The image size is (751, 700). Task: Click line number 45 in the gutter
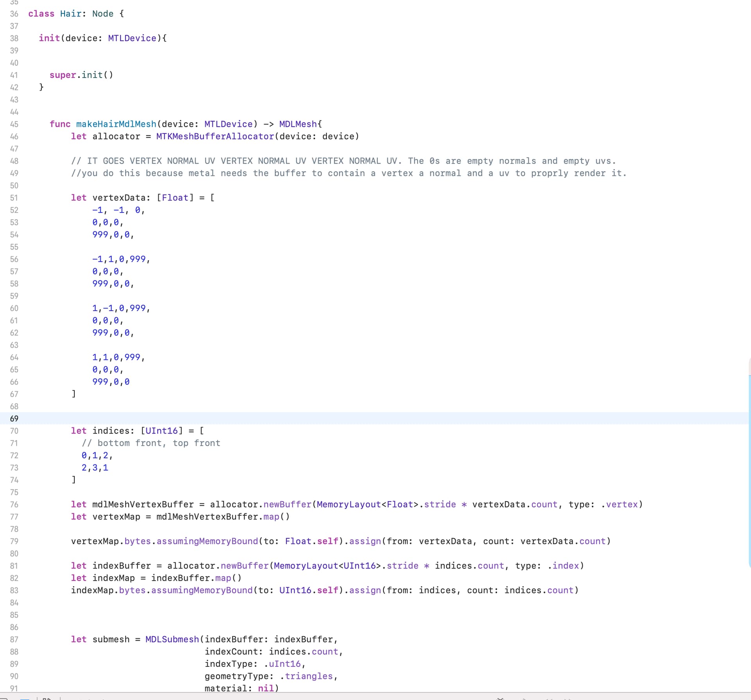tap(14, 124)
